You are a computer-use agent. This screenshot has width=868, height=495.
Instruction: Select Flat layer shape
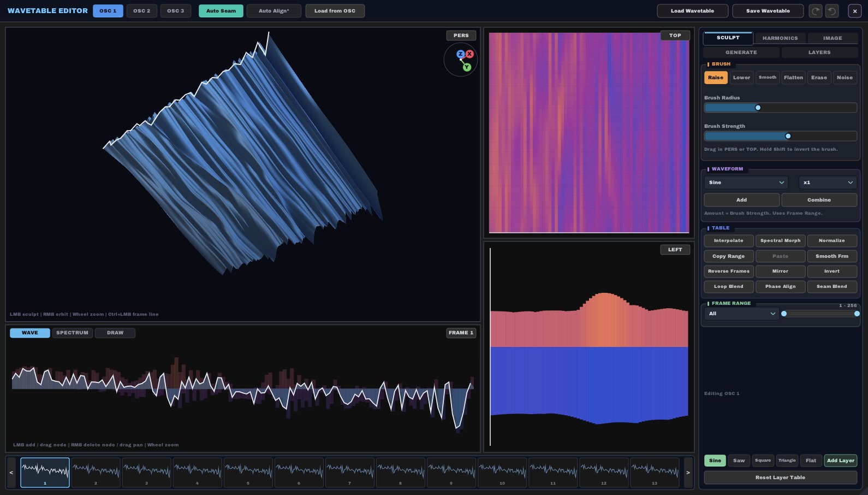(x=811, y=461)
